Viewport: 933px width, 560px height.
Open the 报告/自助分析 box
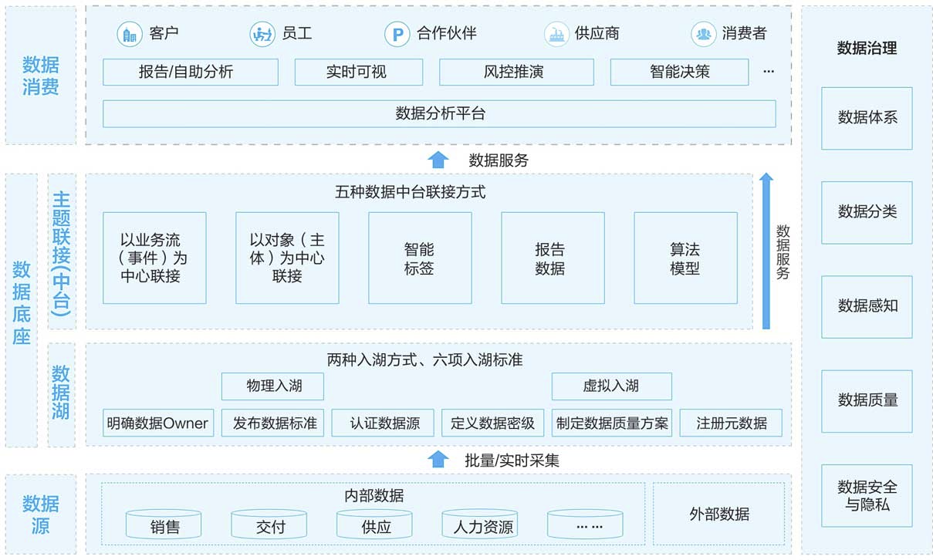click(191, 73)
